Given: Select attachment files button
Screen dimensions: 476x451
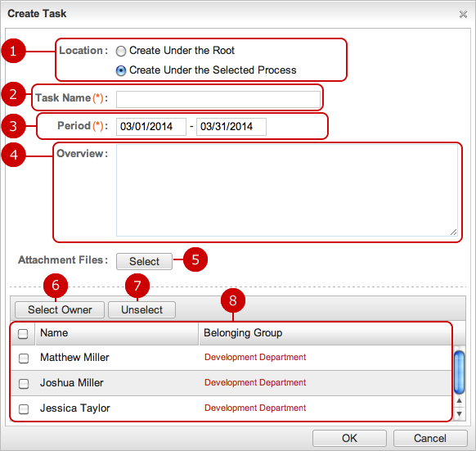Looking at the screenshot, I should [144, 261].
